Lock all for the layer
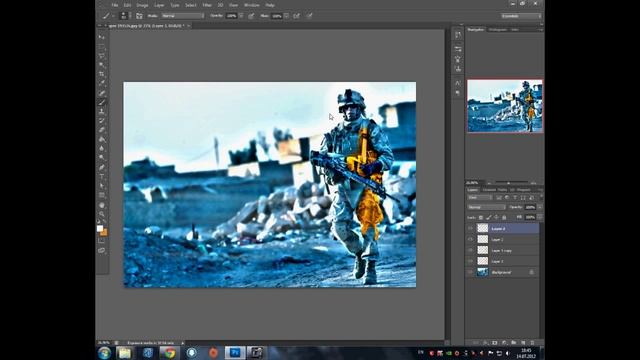640x360 pixels. [x=504, y=218]
